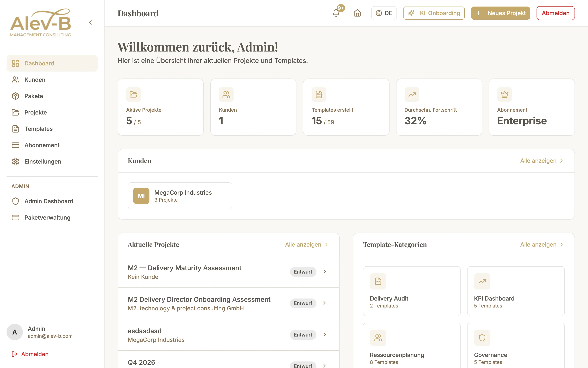Viewport: 588px width, 368px height.
Task: Go to Kunden in sidebar
Action: click(x=52, y=80)
